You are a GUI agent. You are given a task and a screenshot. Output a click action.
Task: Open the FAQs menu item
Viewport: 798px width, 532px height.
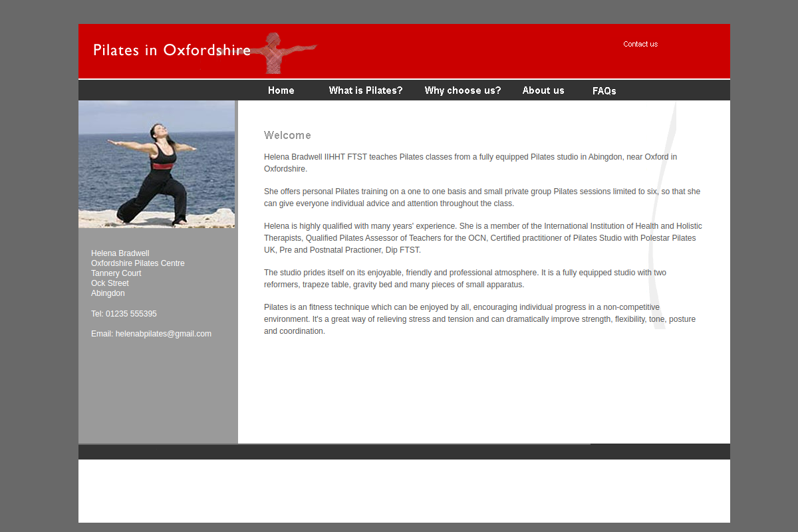[604, 91]
